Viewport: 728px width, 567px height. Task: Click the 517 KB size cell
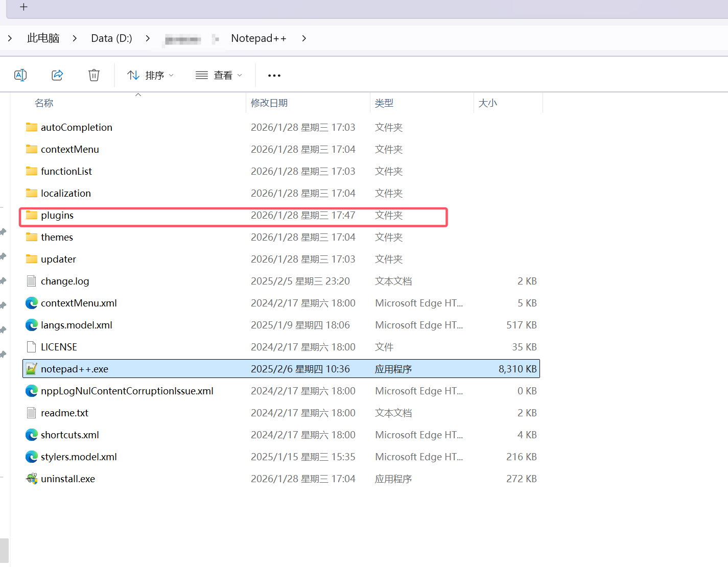(521, 325)
